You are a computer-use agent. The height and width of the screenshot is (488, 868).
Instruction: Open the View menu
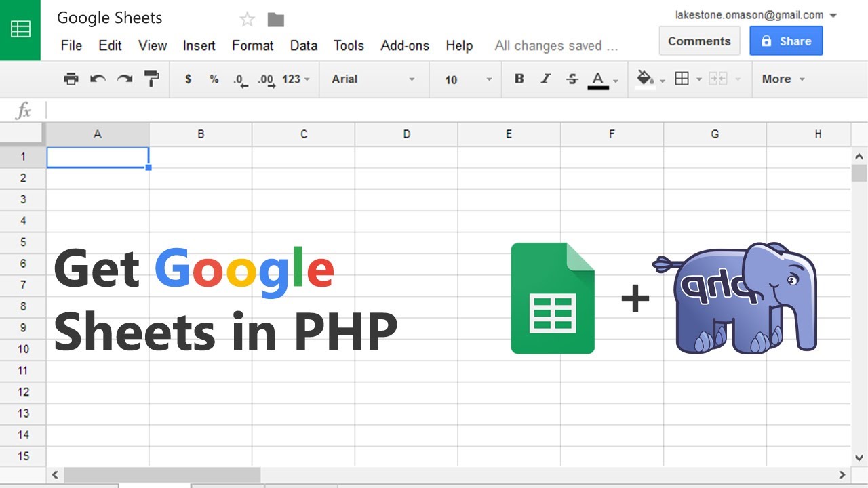tap(153, 45)
